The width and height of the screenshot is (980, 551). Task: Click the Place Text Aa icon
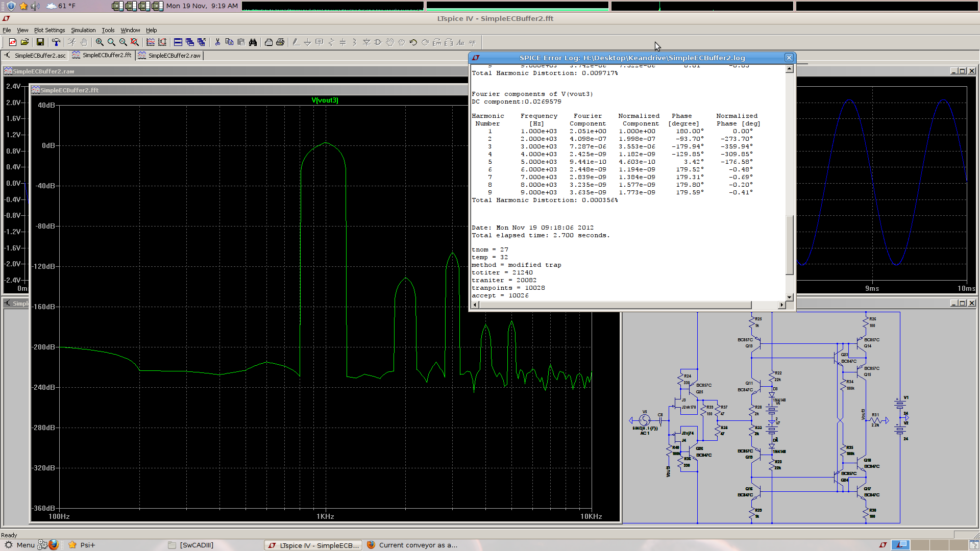(x=460, y=42)
